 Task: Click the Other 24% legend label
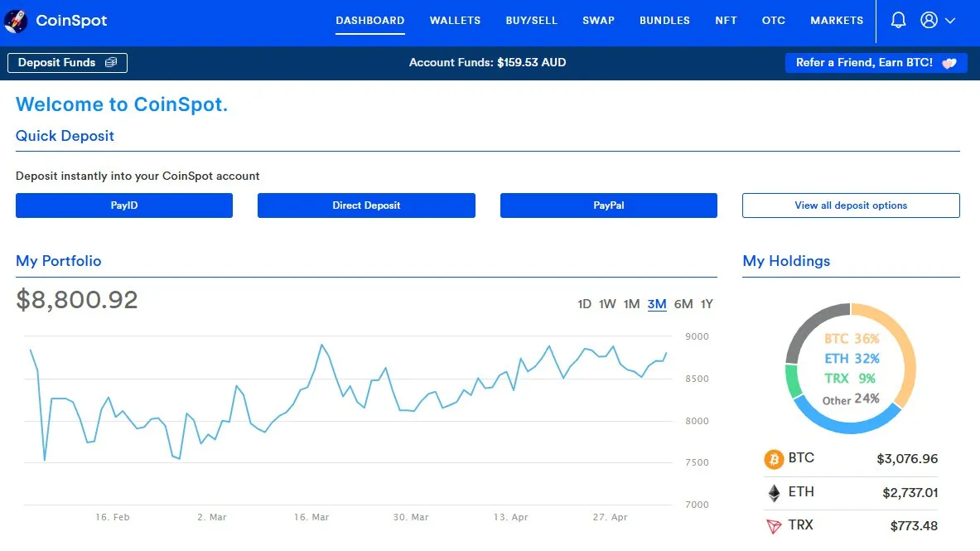[851, 399]
